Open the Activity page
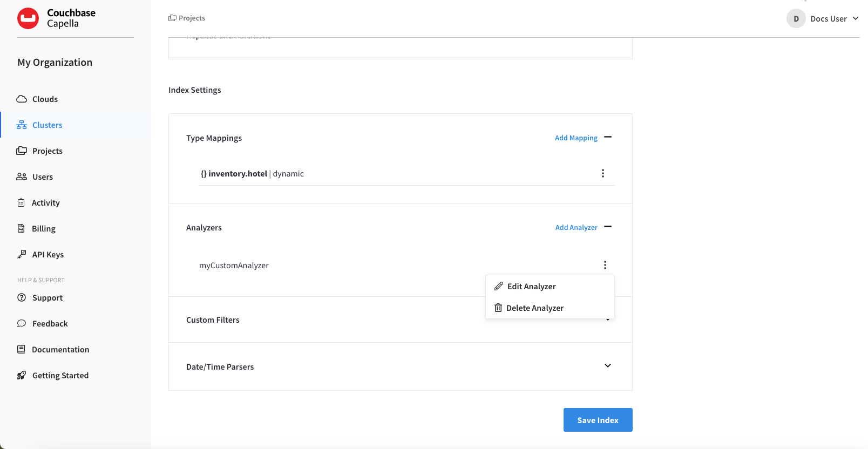 click(45, 203)
